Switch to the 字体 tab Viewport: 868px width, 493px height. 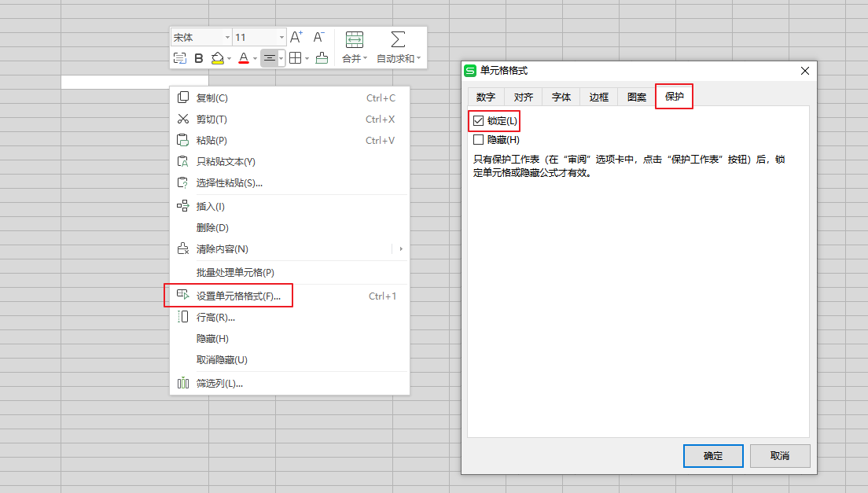coord(561,97)
